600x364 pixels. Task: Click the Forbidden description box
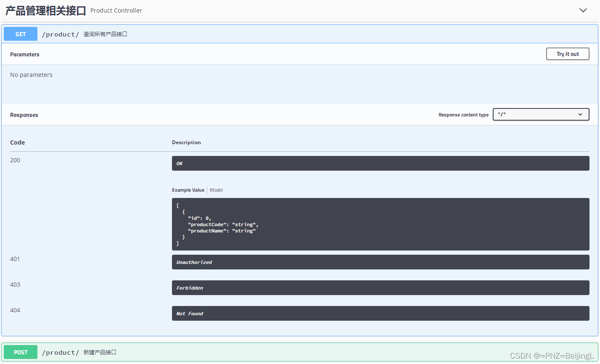click(x=381, y=288)
